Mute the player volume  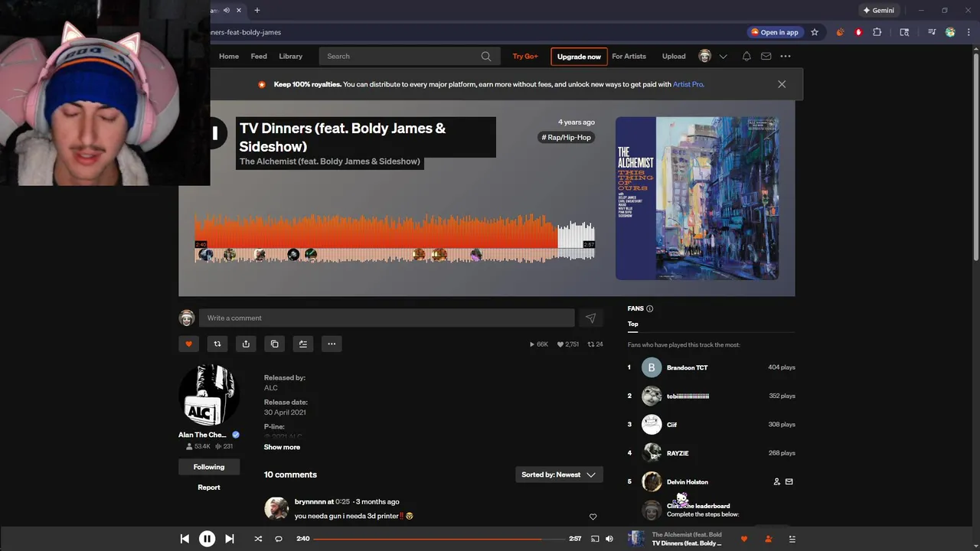pyautogui.click(x=609, y=539)
